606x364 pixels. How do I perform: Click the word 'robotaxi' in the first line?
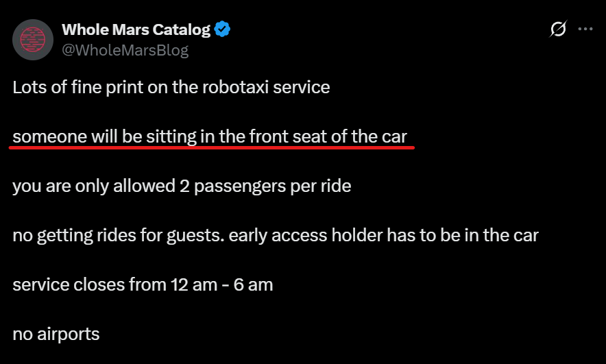click(235, 87)
